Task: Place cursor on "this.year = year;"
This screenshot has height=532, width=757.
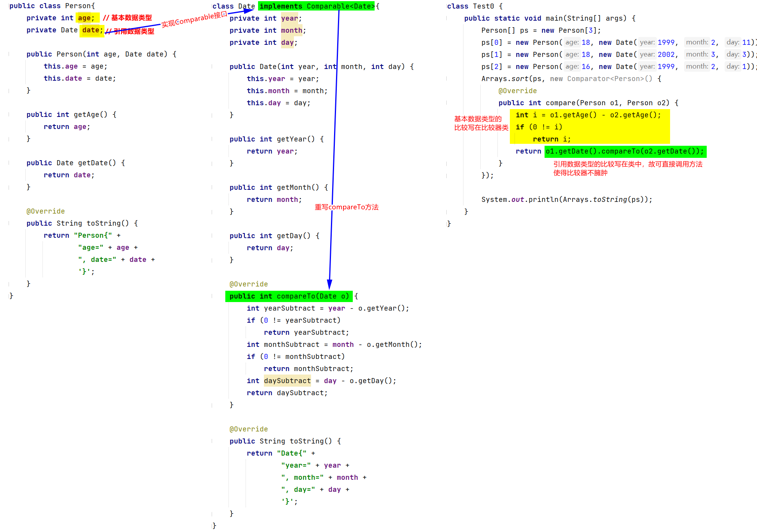Action: coord(283,79)
